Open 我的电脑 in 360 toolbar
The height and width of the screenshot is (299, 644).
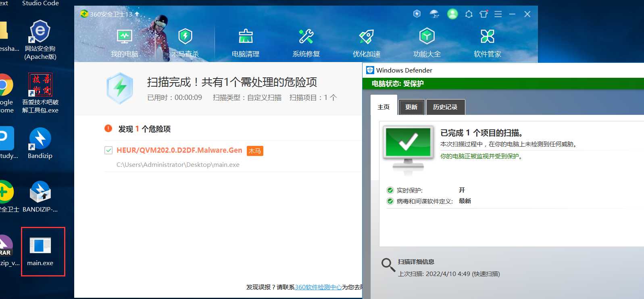pyautogui.click(x=125, y=43)
